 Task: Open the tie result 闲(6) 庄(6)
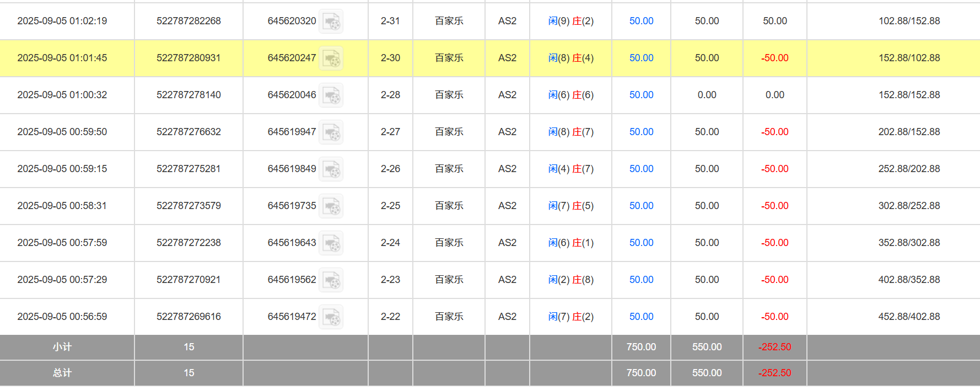click(570, 95)
